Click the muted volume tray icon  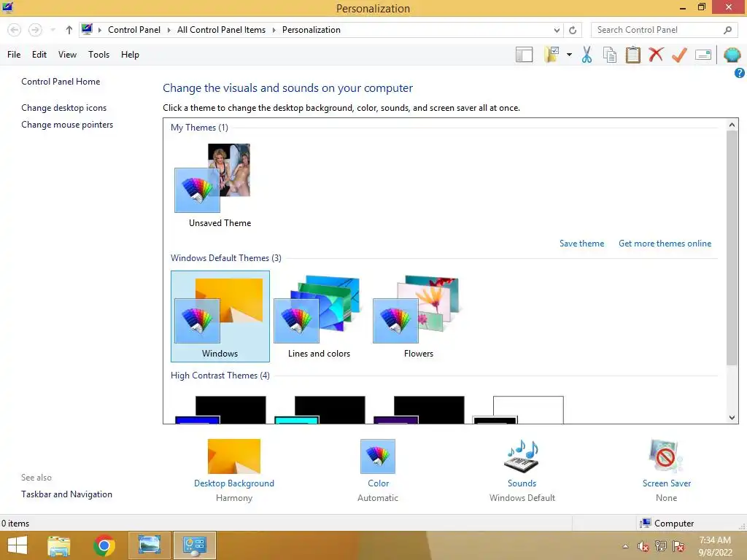[643, 546]
